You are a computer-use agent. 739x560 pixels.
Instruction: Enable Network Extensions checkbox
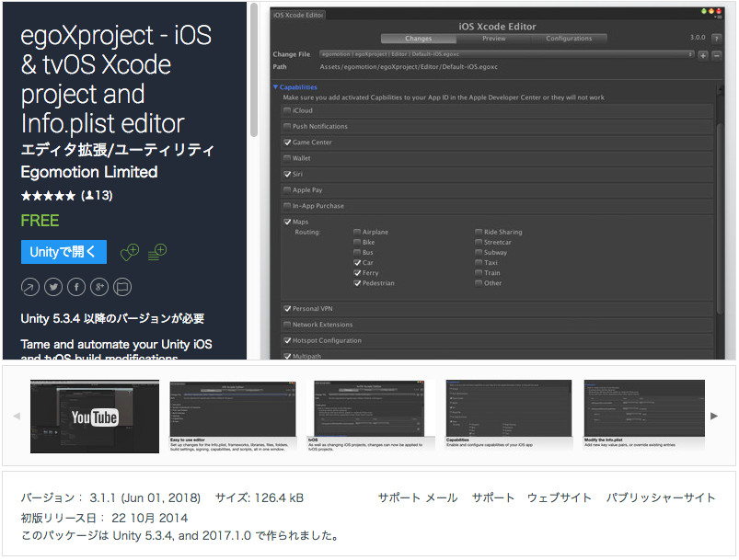287,325
